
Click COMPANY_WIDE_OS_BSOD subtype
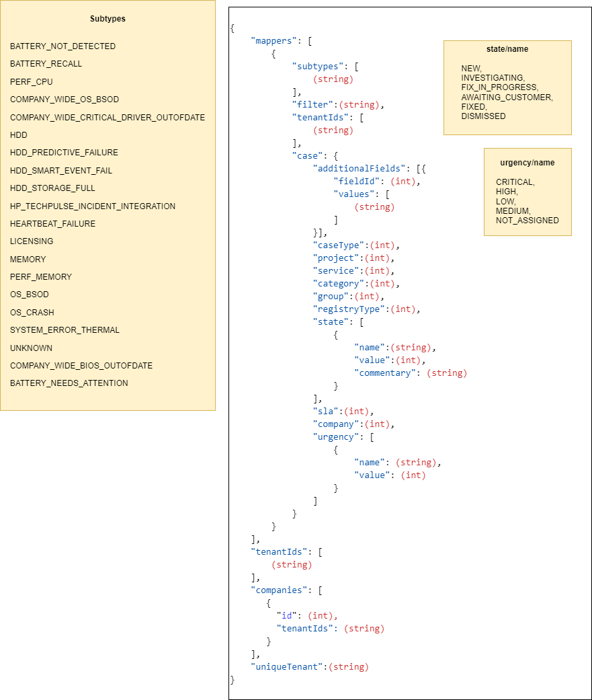click(x=65, y=100)
